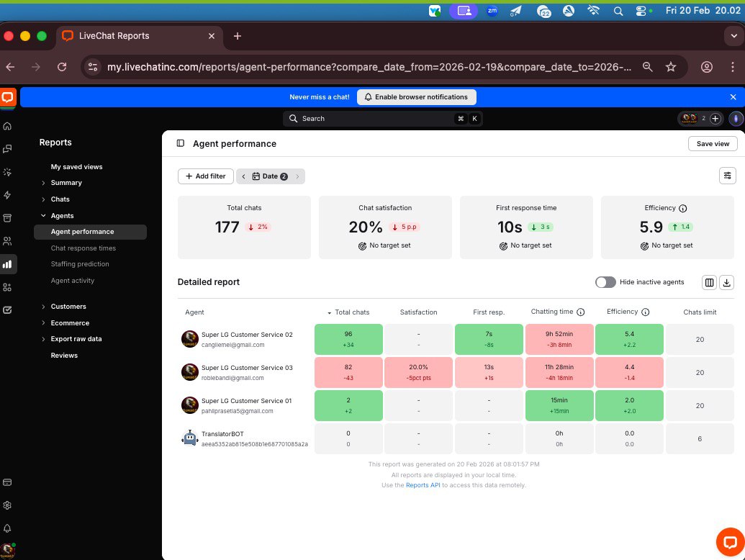Open macOS Control Center icon

(x=641, y=11)
